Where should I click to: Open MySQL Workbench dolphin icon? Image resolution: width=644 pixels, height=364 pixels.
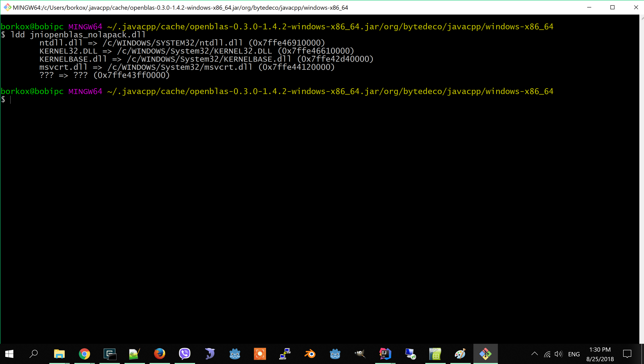coord(210,354)
